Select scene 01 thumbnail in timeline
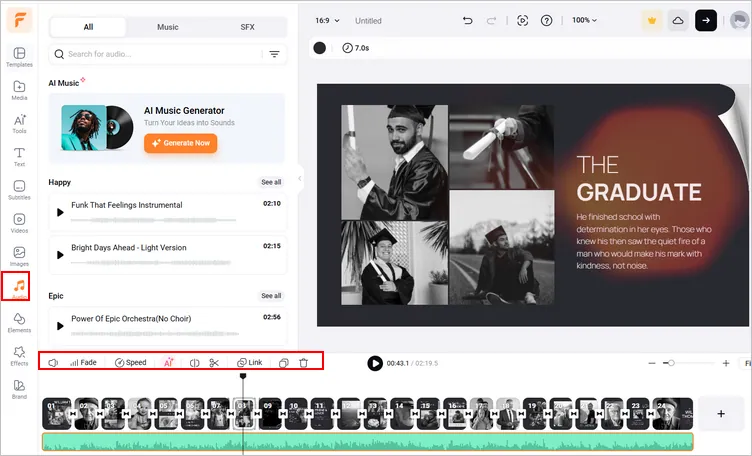Image resolution: width=752 pixels, height=456 pixels. pos(57,413)
